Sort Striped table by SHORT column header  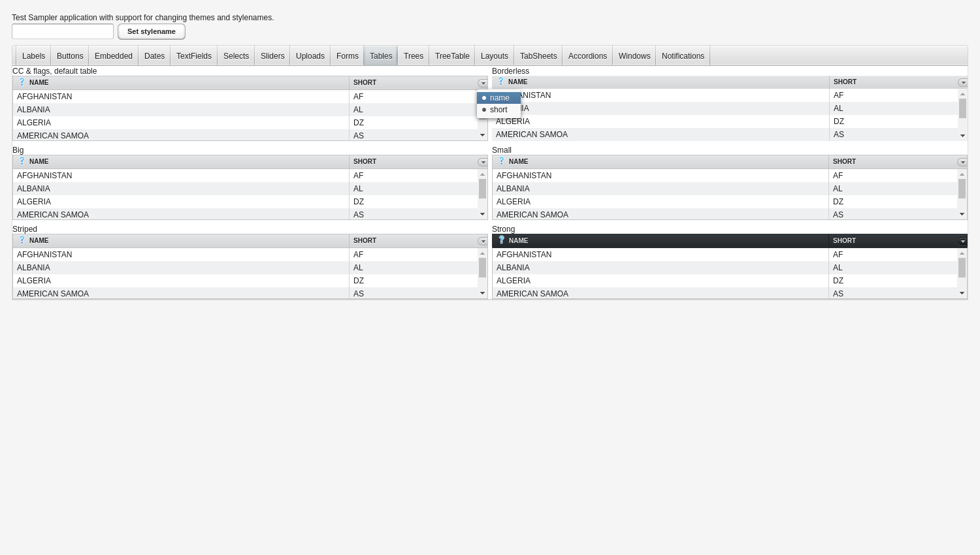(x=413, y=241)
